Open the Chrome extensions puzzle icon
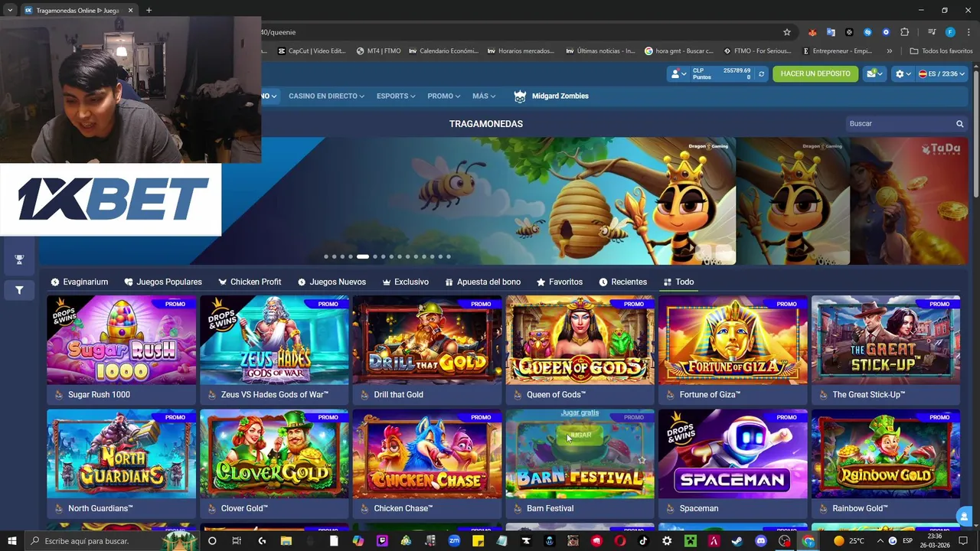The image size is (980, 551). 905,32
